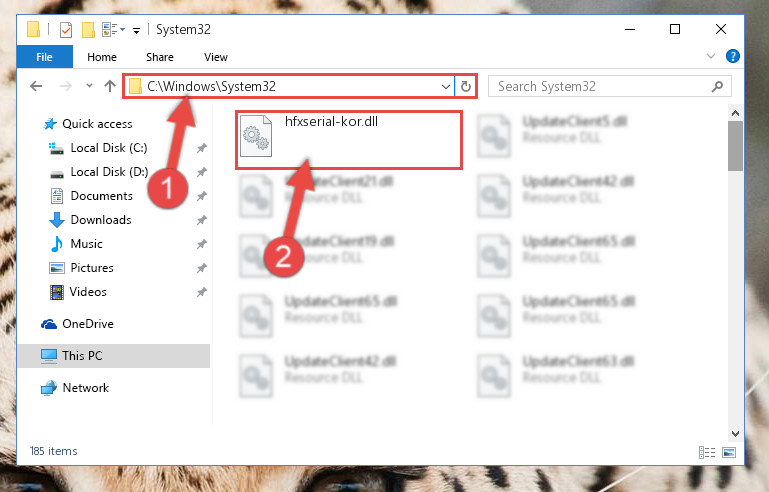The image size is (769, 492).
Task: Switch to the large icons view in the status bar
Action: 729,452
